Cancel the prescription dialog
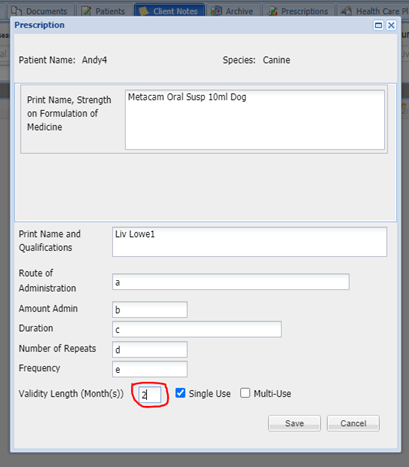The image size is (409, 467). pos(353,423)
